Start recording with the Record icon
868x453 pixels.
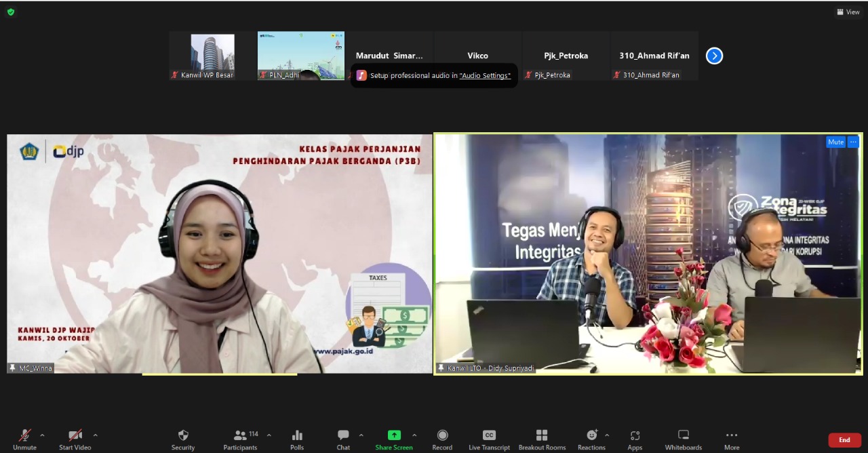click(x=442, y=435)
